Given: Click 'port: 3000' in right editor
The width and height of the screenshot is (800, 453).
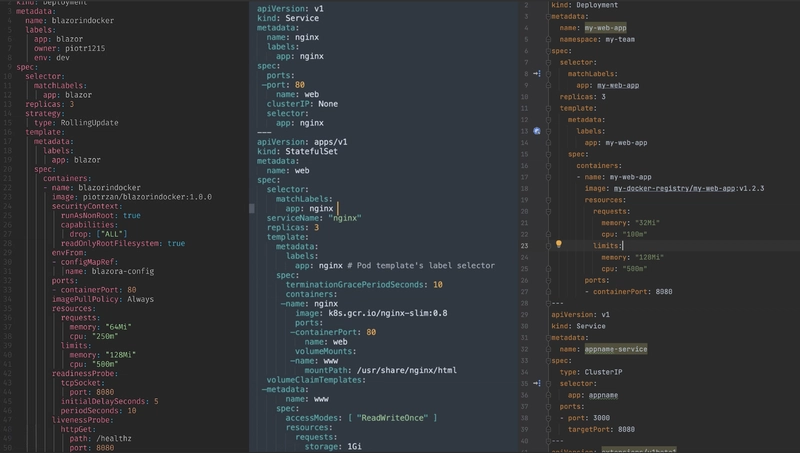Looking at the screenshot, I should (x=589, y=418).
